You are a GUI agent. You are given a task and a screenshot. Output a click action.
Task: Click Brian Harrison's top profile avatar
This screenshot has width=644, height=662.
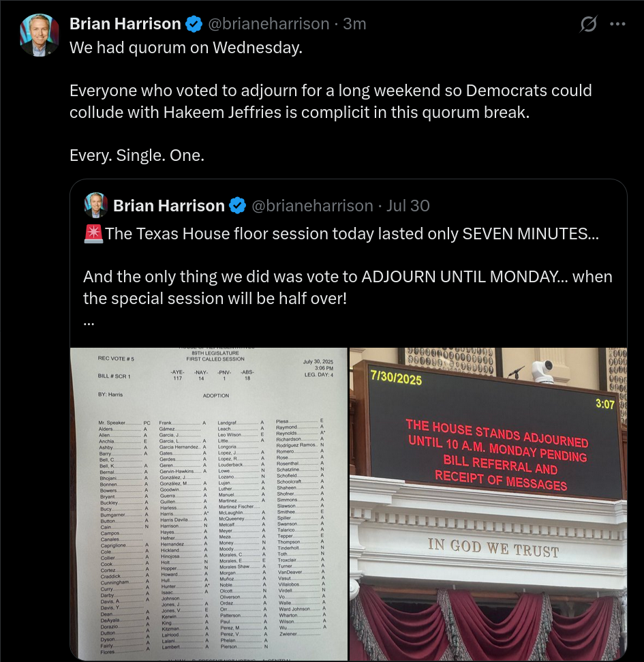coord(40,35)
